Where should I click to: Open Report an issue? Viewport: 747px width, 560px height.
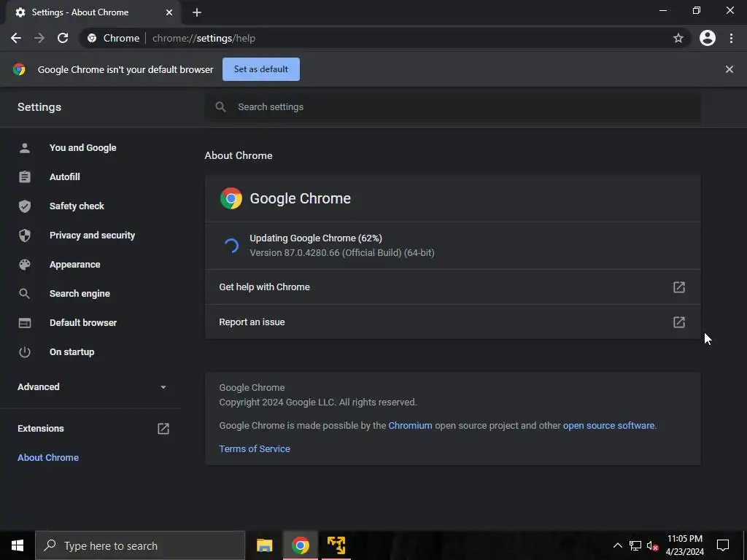452,322
